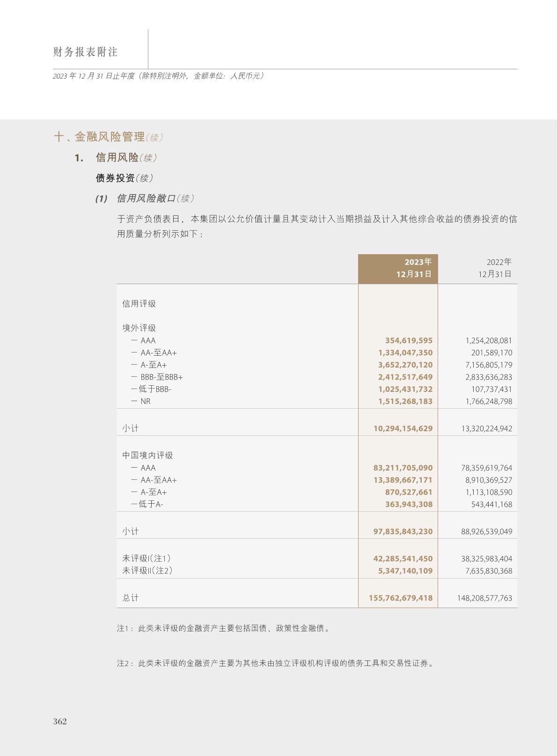Click the 财务报表附注 page header title
557x756 pixels.
coord(85,52)
